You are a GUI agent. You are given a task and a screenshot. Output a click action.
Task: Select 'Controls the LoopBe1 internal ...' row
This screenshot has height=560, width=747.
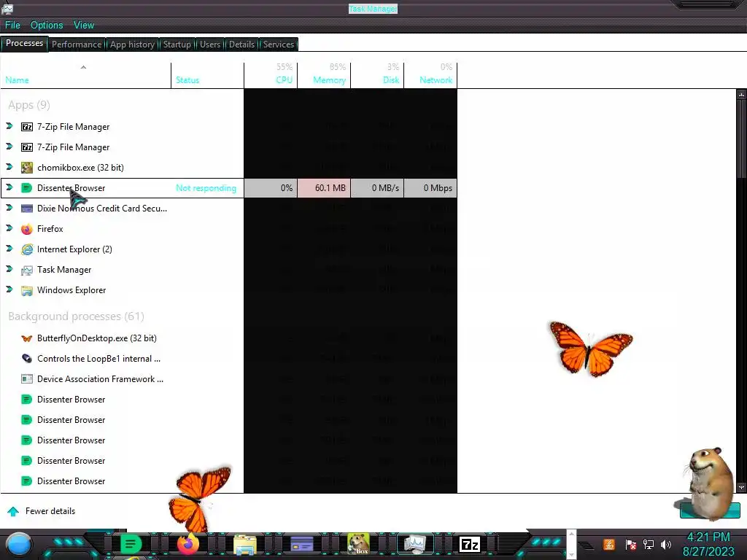(98, 359)
